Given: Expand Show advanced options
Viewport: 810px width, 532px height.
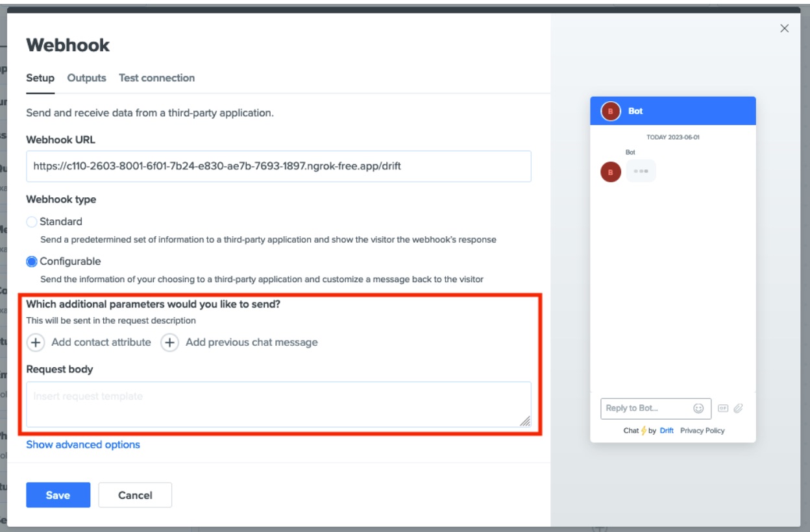Looking at the screenshot, I should [x=83, y=444].
